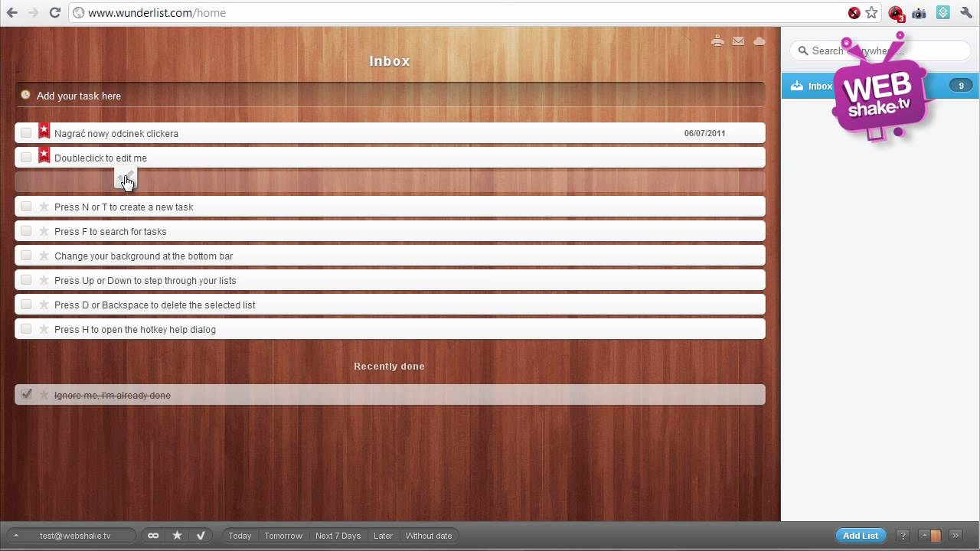This screenshot has width=980, height=551.
Task: Filter tasks due Tomorrow
Action: click(x=283, y=536)
